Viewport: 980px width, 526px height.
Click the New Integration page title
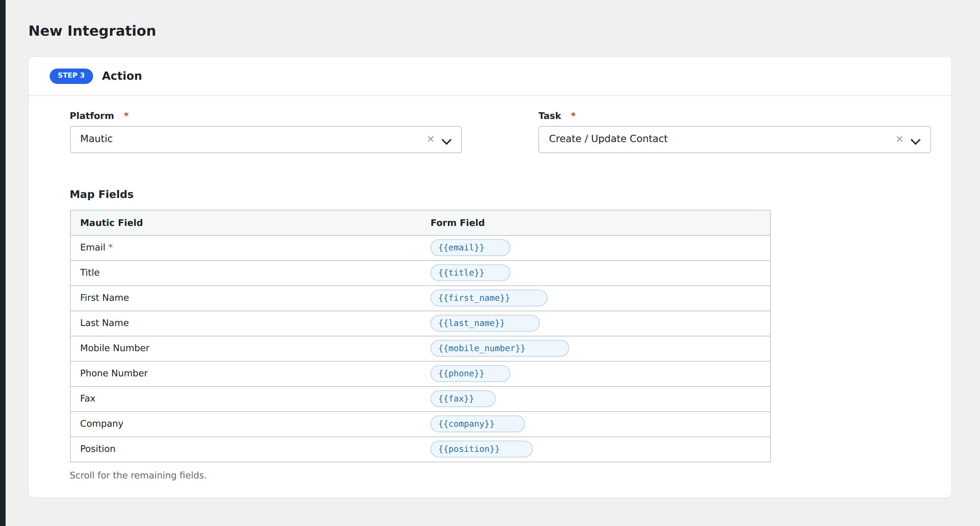pos(92,31)
